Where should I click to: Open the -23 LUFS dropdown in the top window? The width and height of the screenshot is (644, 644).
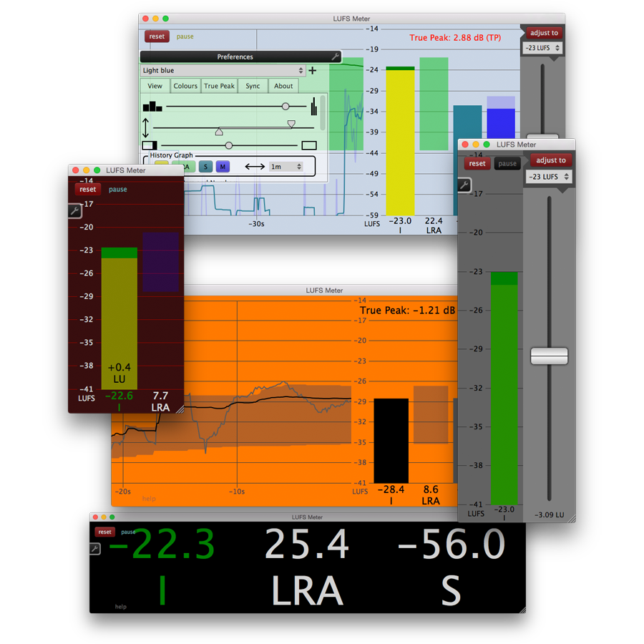click(542, 48)
